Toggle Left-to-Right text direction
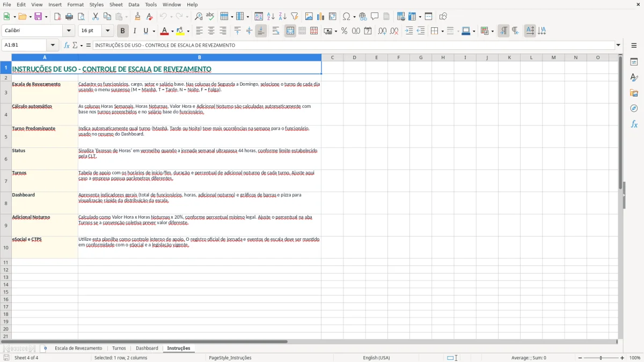 coord(503,31)
